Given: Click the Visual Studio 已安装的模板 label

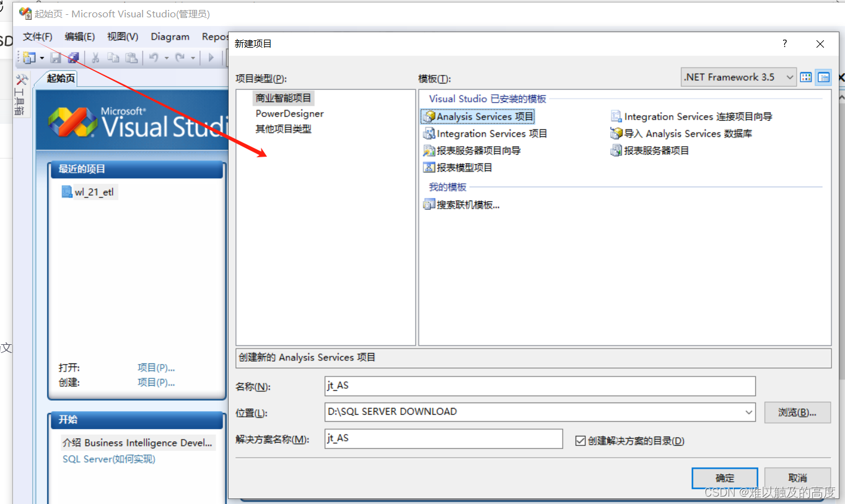Looking at the screenshot, I should point(488,98).
